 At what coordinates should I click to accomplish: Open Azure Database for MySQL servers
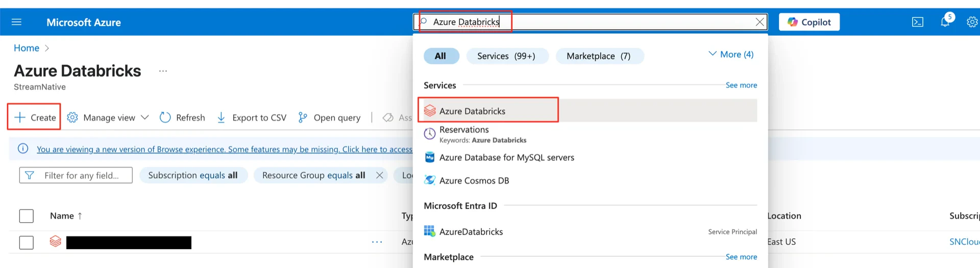tap(590, 157)
